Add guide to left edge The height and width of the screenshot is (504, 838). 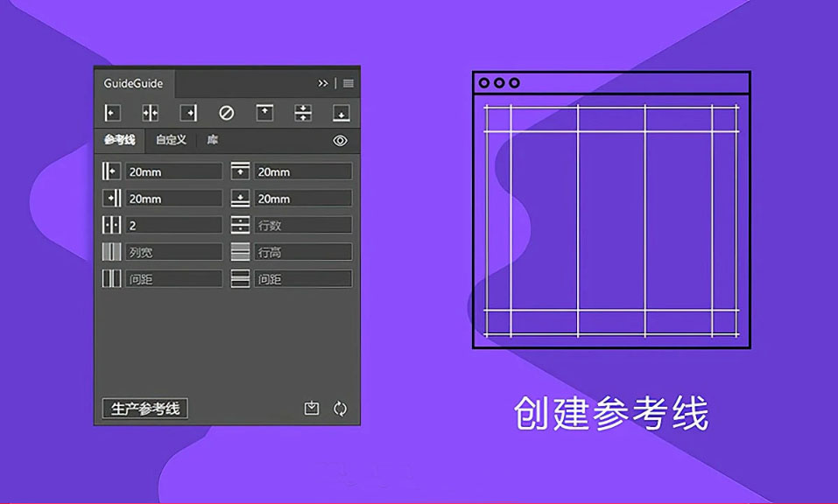point(112,113)
